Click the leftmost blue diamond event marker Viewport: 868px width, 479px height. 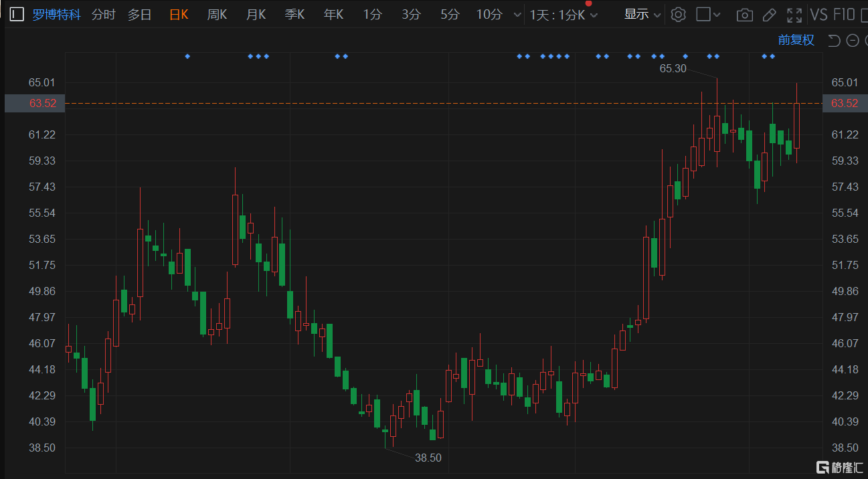coord(187,56)
